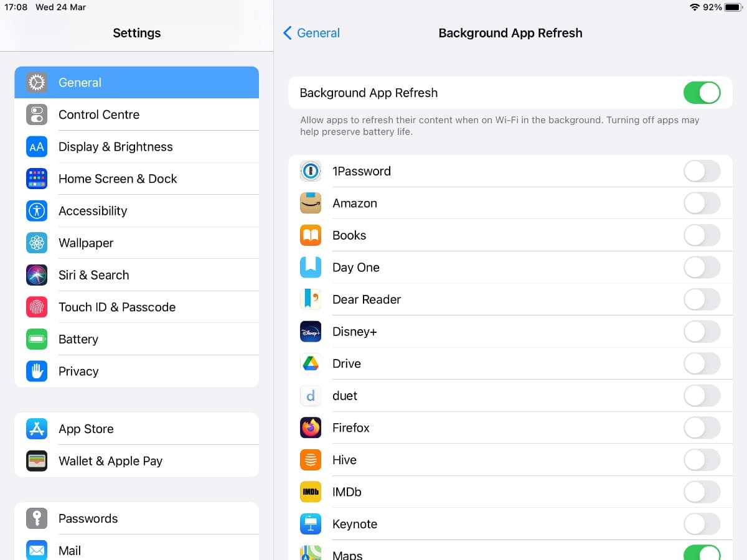Tap the Google Drive app icon

(311, 364)
